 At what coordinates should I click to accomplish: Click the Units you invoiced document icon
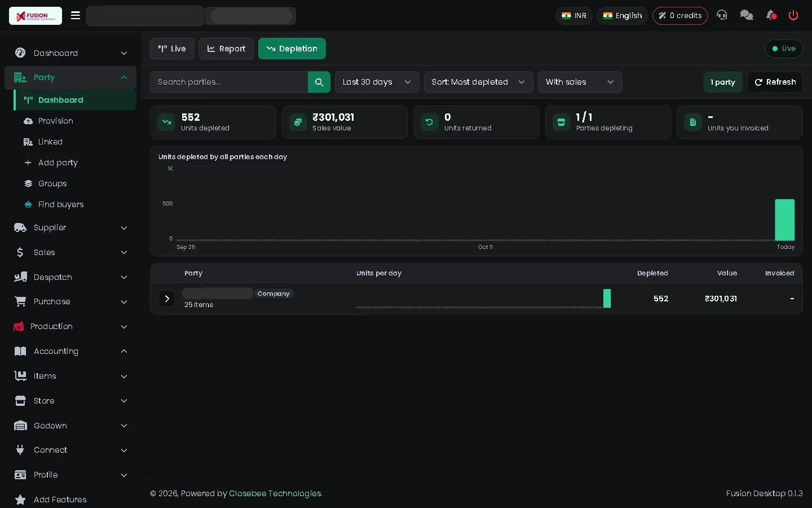pos(693,122)
